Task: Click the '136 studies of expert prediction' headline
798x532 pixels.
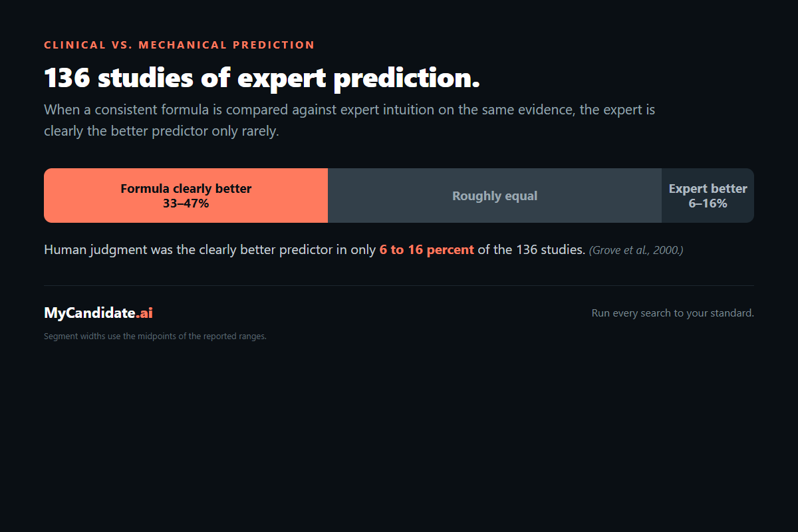Action: click(262, 78)
